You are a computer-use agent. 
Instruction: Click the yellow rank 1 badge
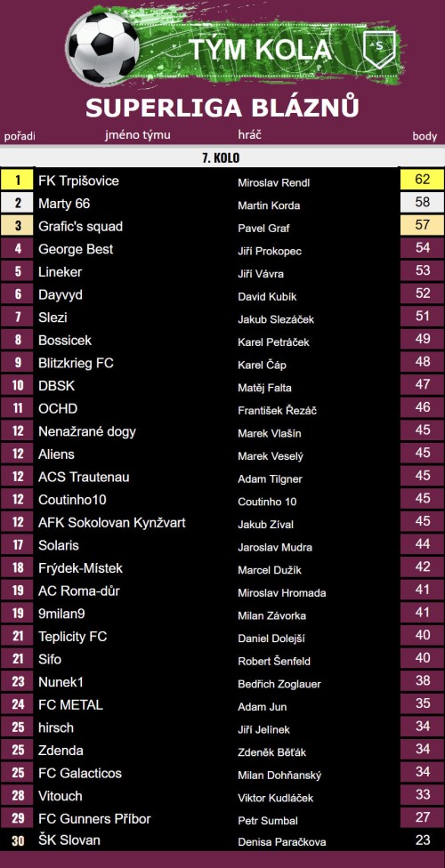[x=18, y=180]
